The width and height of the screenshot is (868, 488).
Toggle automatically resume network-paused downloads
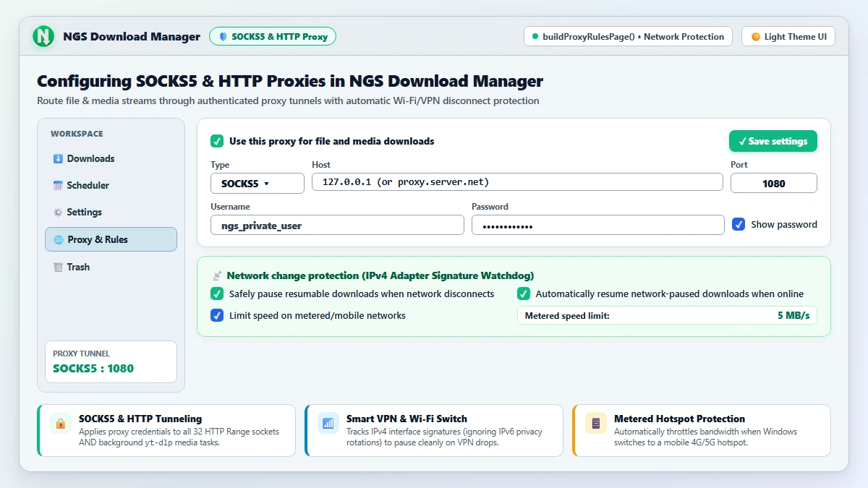[x=524, y=294]
